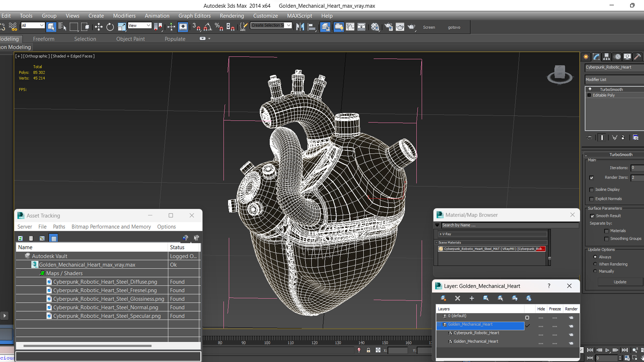644x362 pixels.
Task: Click the Align tool icon
Action: point(312,27)
